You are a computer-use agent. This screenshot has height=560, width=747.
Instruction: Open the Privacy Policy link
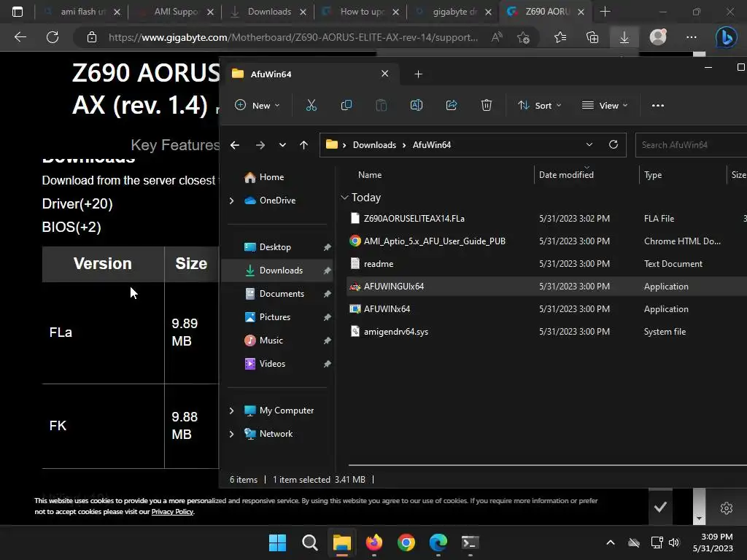(172, 512)
